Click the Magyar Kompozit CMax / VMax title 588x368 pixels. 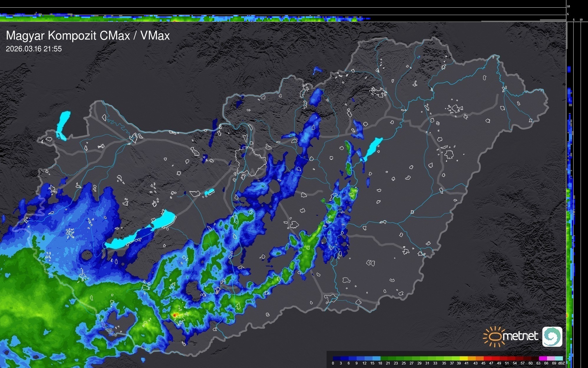[88, 36]
